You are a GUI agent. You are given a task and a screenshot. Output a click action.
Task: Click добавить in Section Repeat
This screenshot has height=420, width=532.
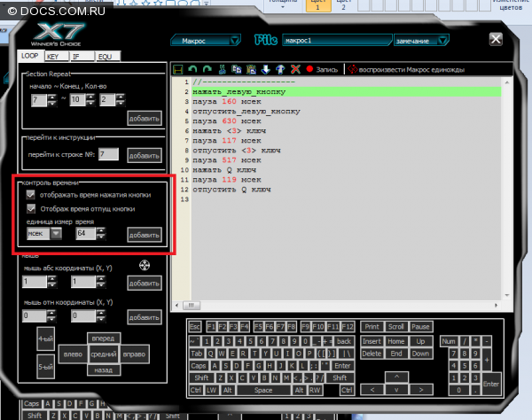tap(145, 119)
